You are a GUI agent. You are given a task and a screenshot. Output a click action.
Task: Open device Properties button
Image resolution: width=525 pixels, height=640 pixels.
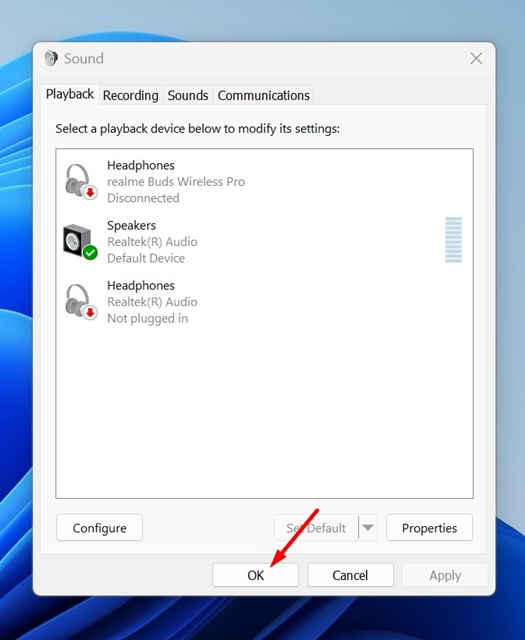(429, 528)
